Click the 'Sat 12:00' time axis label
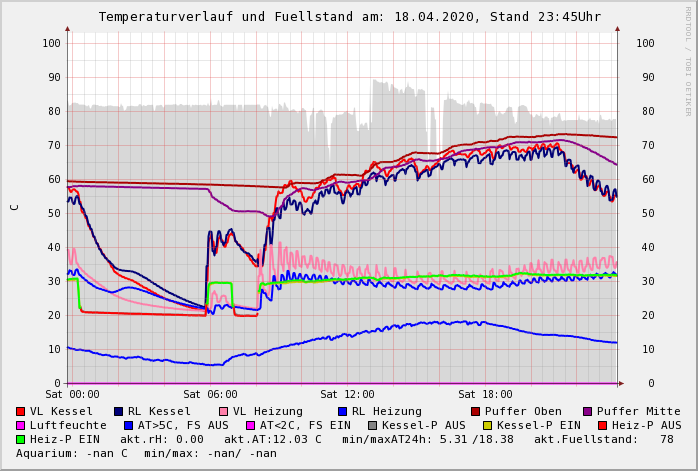Viewport: 698px width, 471px height. coord(348,395)
